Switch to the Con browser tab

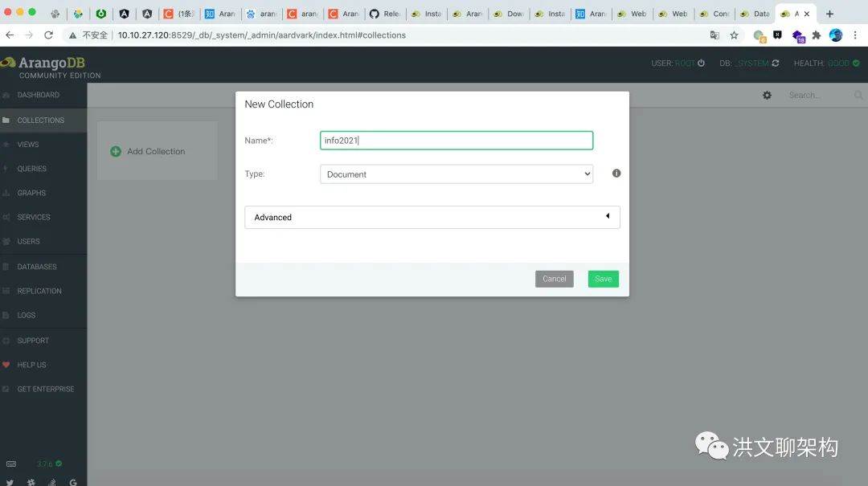[714, 14]
